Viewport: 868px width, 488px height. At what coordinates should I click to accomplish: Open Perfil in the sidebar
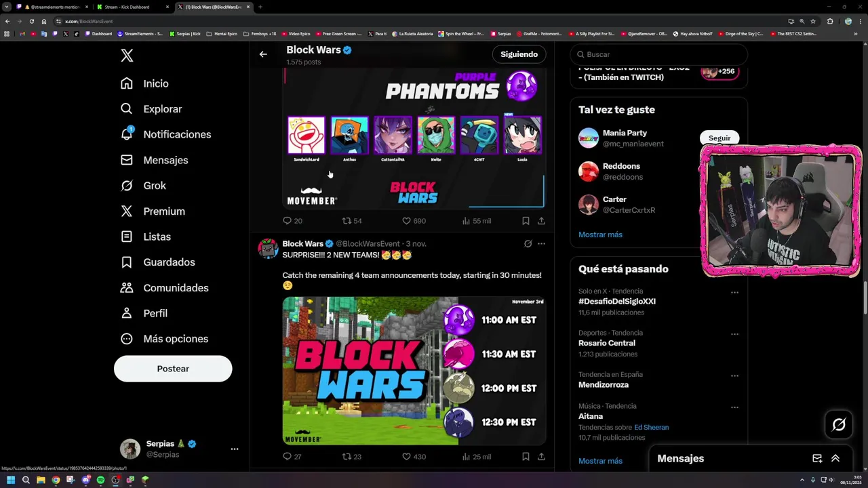tap(144, 313)
